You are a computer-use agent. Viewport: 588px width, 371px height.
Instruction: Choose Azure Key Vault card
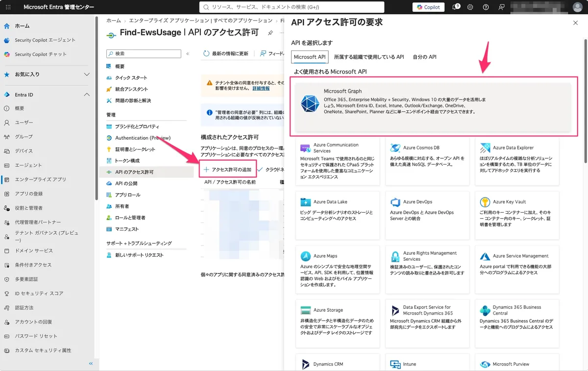(x=517, y=215)
